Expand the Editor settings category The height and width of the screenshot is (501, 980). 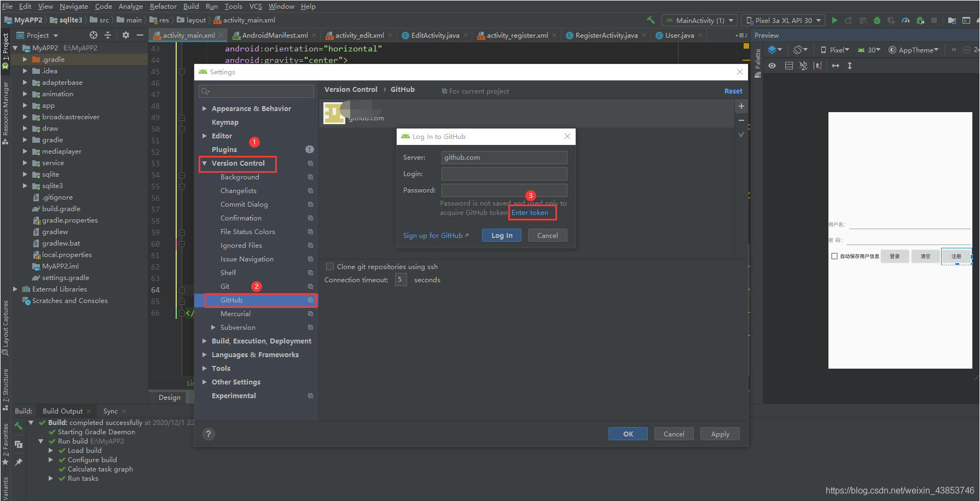click(205, 136)
